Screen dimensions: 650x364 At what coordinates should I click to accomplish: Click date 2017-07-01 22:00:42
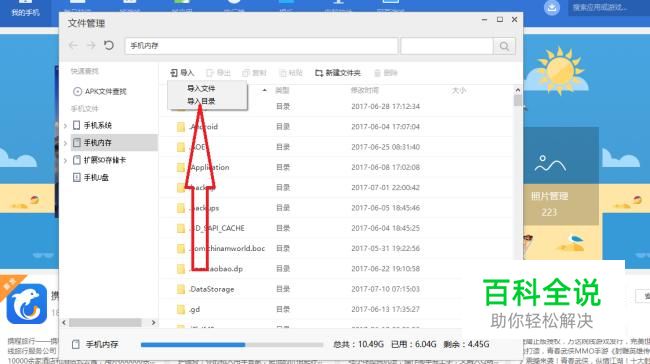[386, 187]
